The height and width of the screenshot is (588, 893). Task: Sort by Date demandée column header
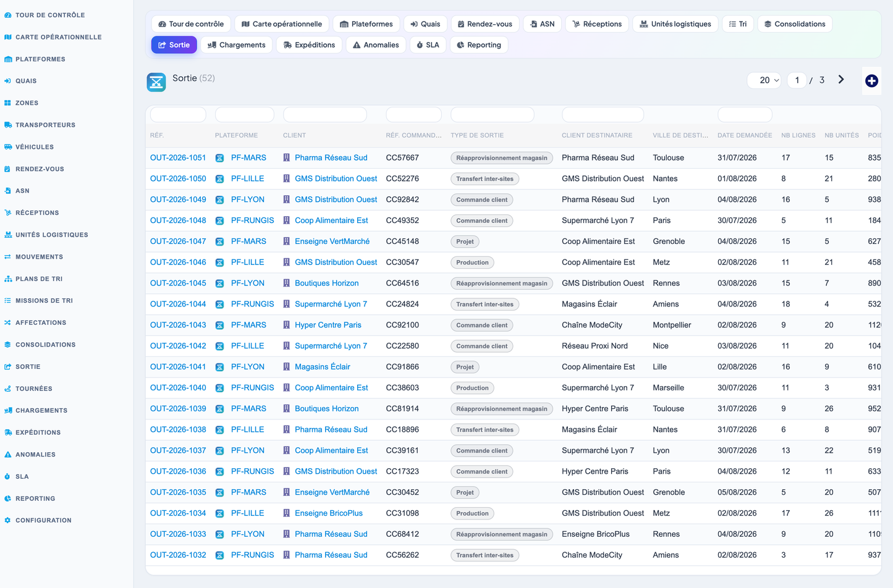click(x=745, y=135)
